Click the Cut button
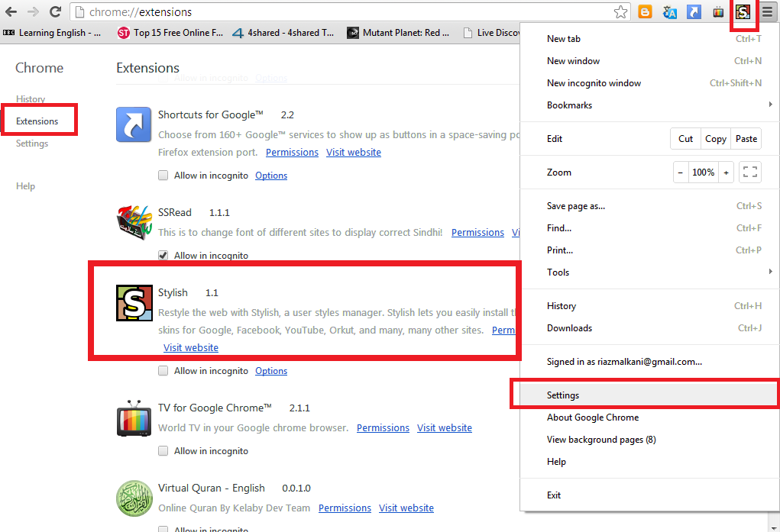This screenshot has height=532, width=780. (x=685, y=139)
